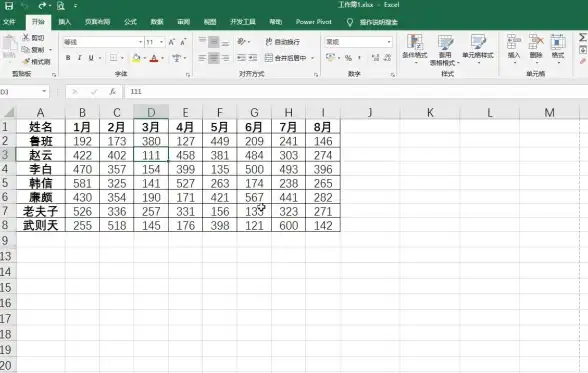Click the formula bar showing 111
The height and width of the screenshot is (373, 588).
coord(356,91)
